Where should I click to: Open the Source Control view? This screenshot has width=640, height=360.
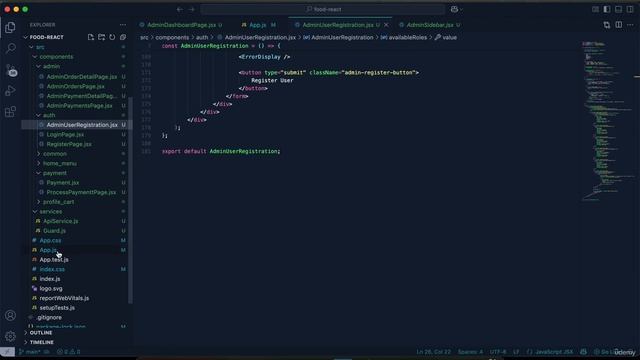(11, 70)
